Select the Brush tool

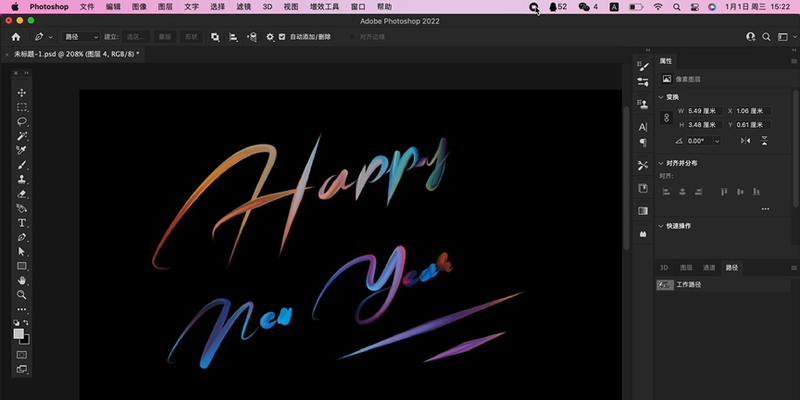click(x=22, y=165)
